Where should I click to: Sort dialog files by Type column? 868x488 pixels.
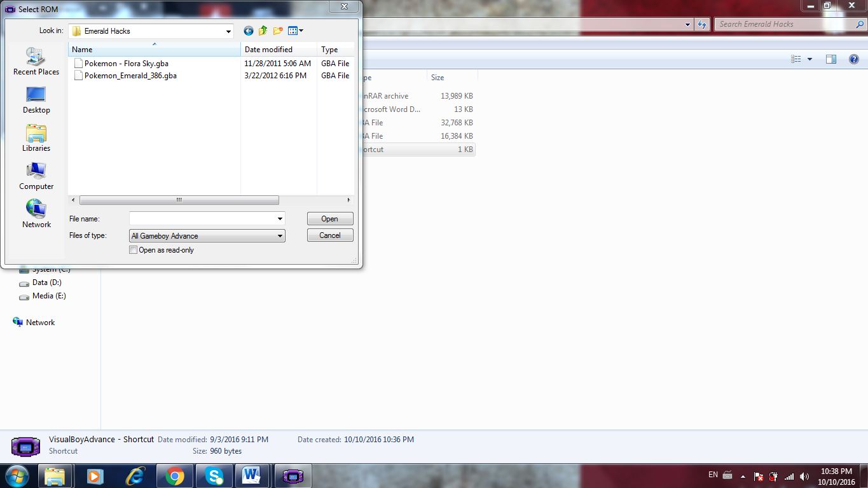pyautogui.click(x=335, y=49)
